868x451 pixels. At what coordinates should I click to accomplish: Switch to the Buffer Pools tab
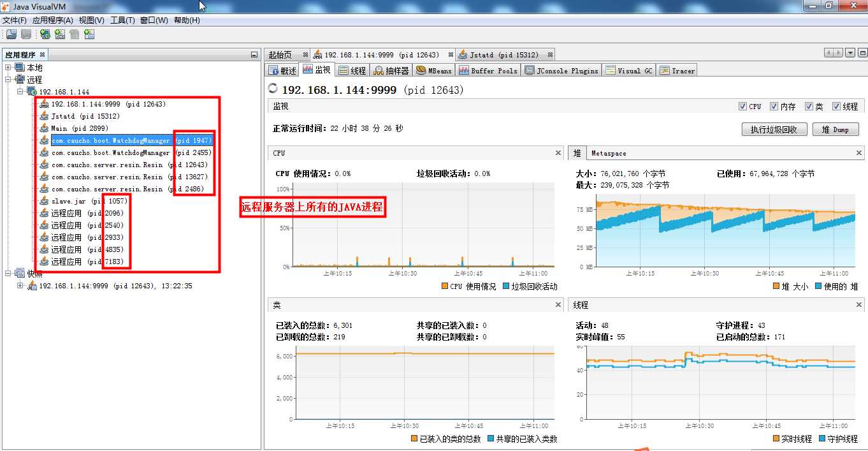[488, 70]
